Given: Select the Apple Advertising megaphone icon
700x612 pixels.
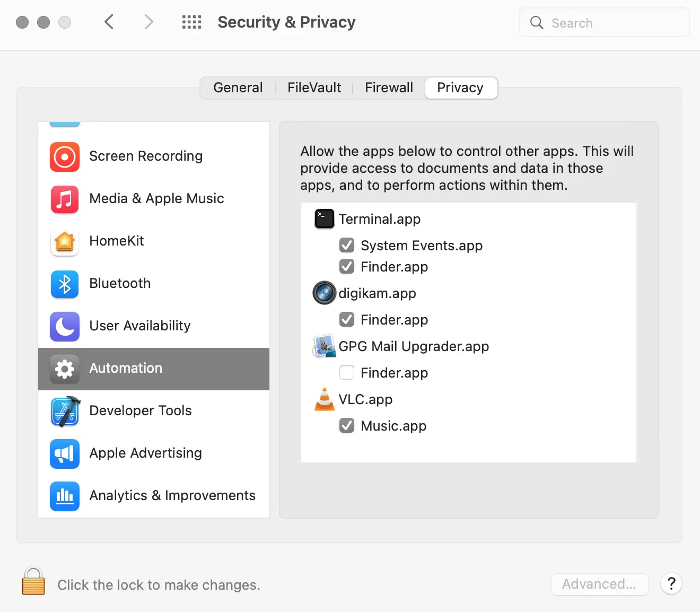Looking at the screenshot, I should click(65, 454).
